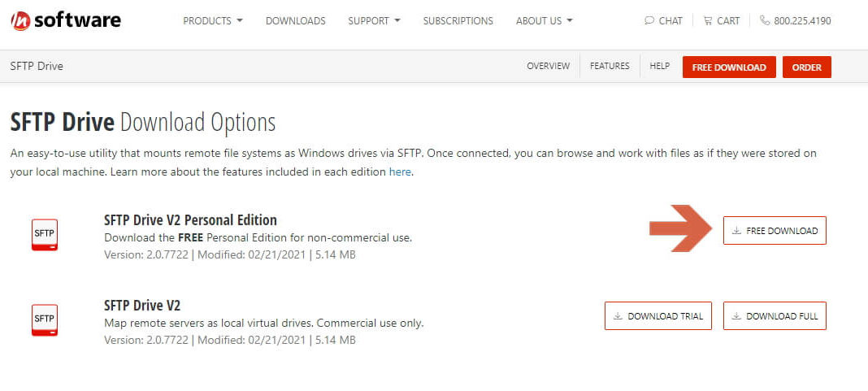Click the red FREE DOWNLOAD button in subheader
The width and height of the screenshot is (868, 391).
[729, 67]
